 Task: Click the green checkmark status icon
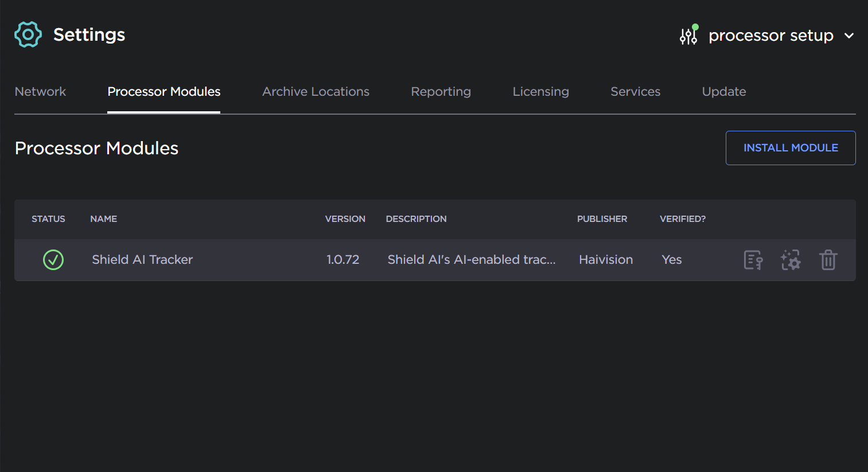pyautogui.click(x=53, y=260)
